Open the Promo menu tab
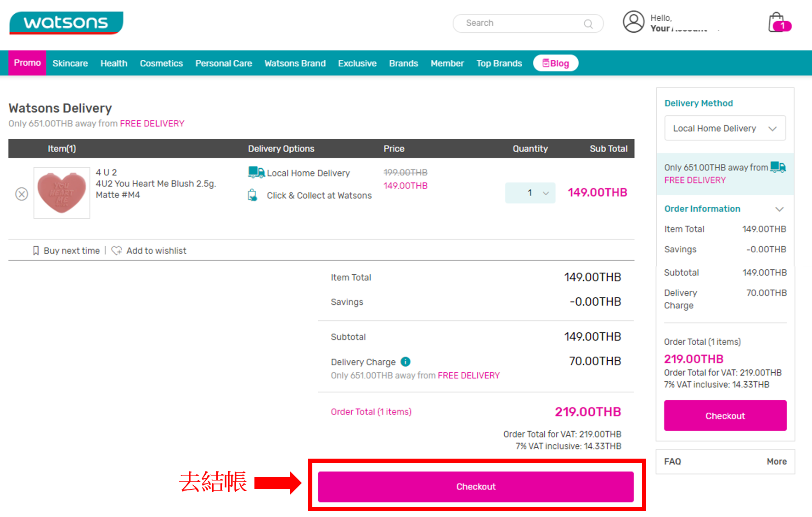This screenshot has width=812, height=517. pos(27,63)
